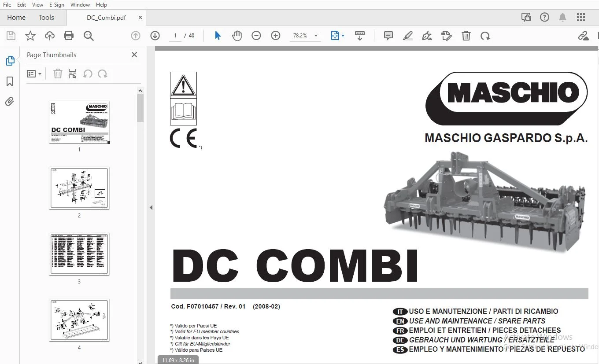
Task: Click the print pages icon in the Thumbnails panel
Action: (x=73, y=74)
